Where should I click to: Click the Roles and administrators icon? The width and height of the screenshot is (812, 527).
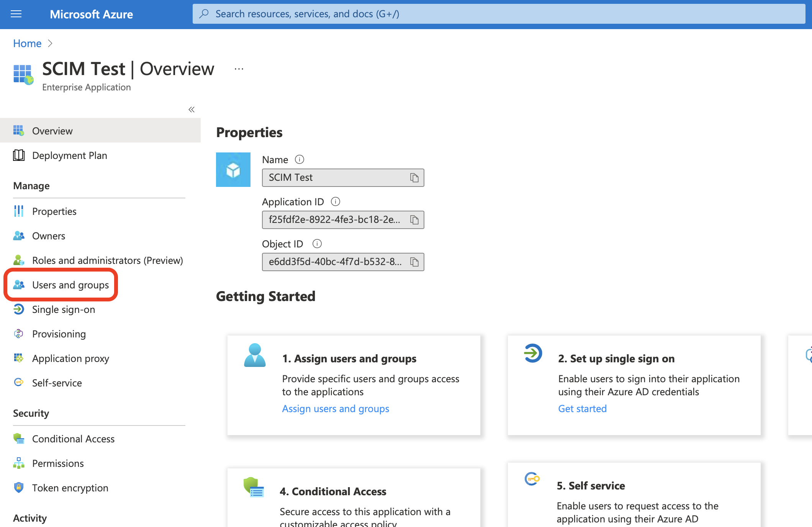(x=19, y=260)
